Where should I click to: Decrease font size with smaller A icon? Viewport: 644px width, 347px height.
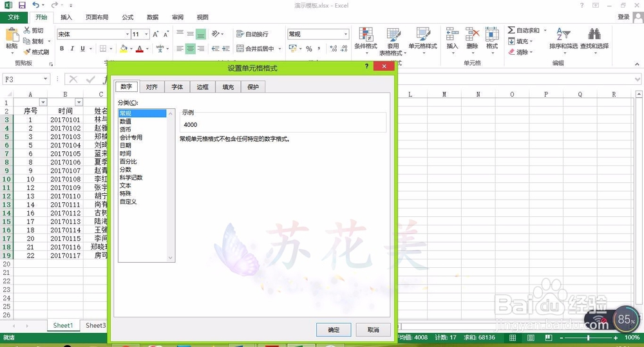pyautogui.click(x=166, y=34)
